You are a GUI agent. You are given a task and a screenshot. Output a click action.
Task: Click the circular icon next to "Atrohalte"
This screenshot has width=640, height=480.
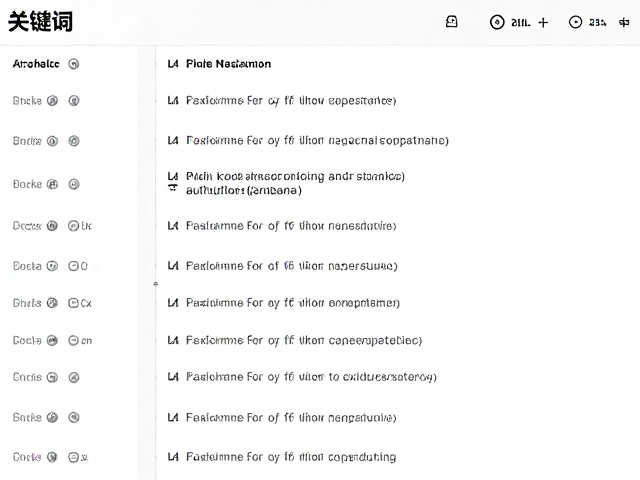[73, 64]
